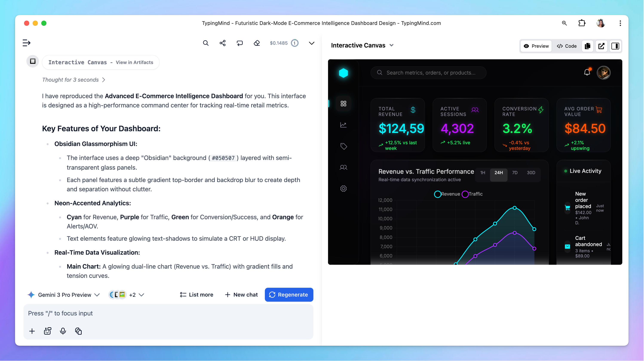Open the View in Artifacts link
Screen dimensions: 644x361
pyautogui.click(x=134, y=62)
